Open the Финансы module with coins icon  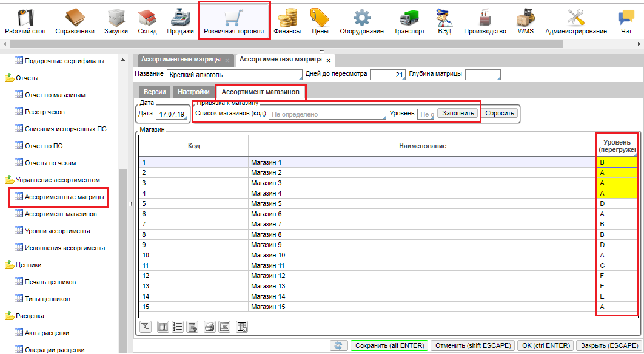click(x=287, y=21)
